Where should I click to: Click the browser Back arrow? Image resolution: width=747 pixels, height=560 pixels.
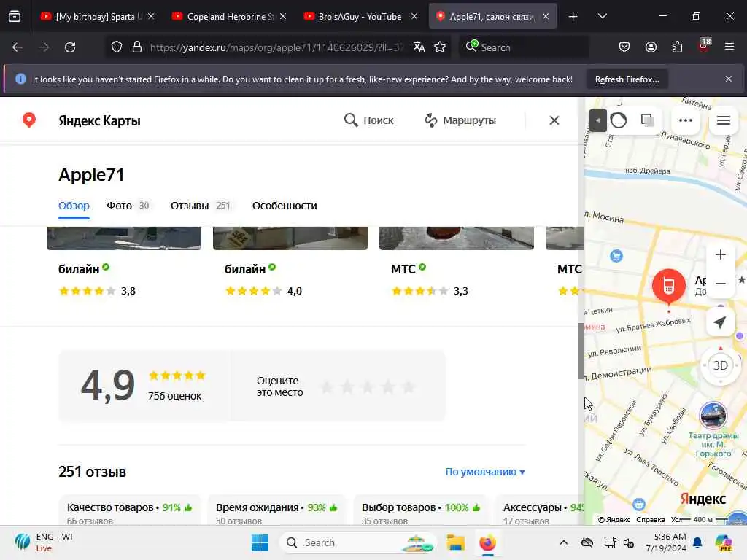[x=18, y=47]
